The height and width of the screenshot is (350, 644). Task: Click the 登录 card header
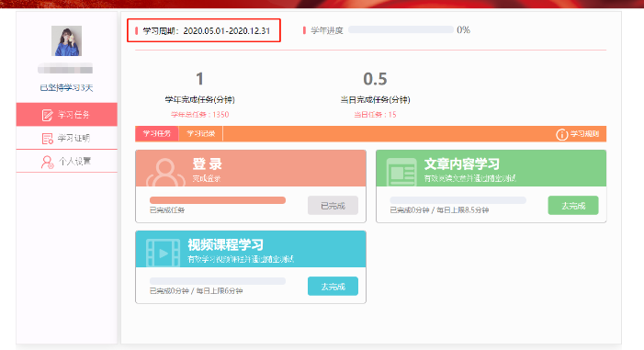coord(251,168)
